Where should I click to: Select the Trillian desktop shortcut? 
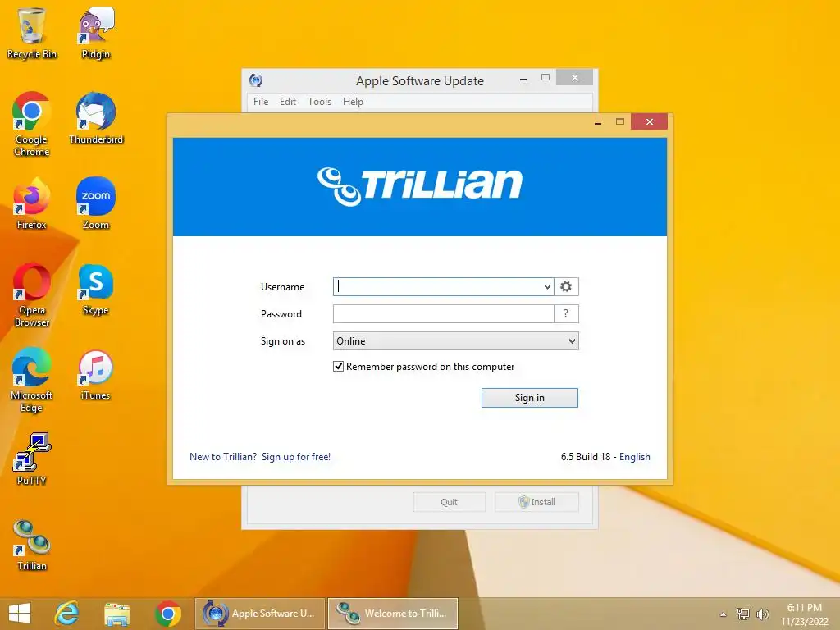[x=32, y=545]
